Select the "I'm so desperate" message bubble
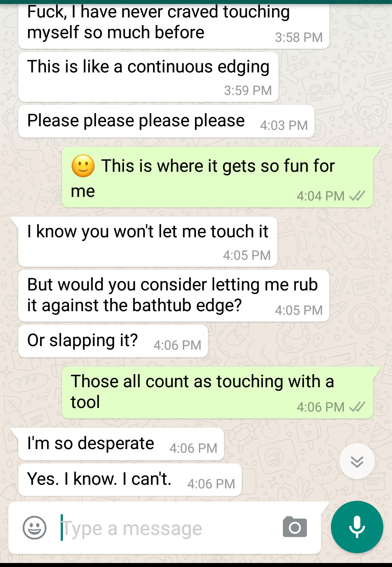The image size is (392, 567). 121,444
